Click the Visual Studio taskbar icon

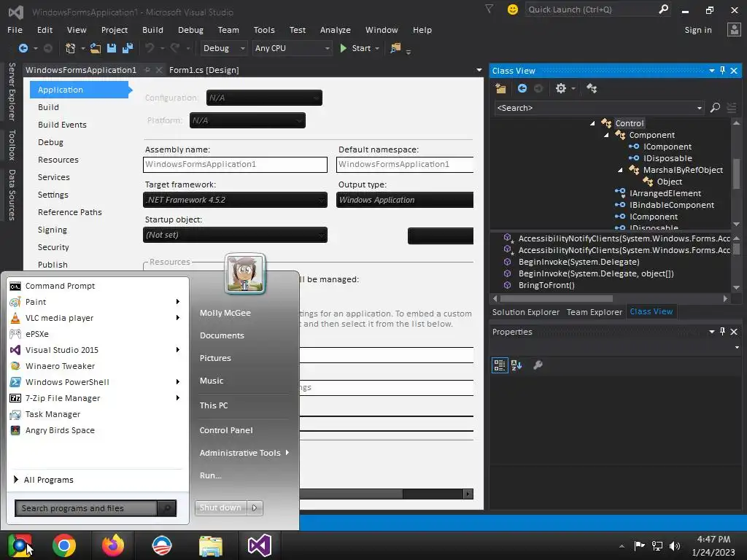coord(260,545)
